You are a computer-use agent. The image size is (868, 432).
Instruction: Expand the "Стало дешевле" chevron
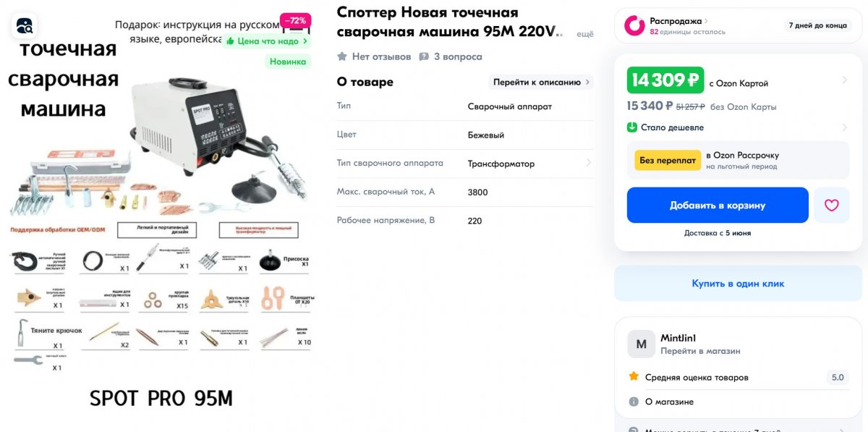pyautogui.click(x=845, y=127)
